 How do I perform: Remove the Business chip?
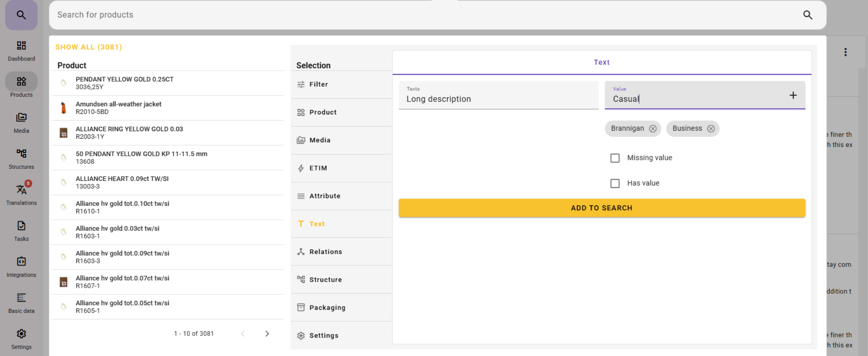[x=711, y=129]
